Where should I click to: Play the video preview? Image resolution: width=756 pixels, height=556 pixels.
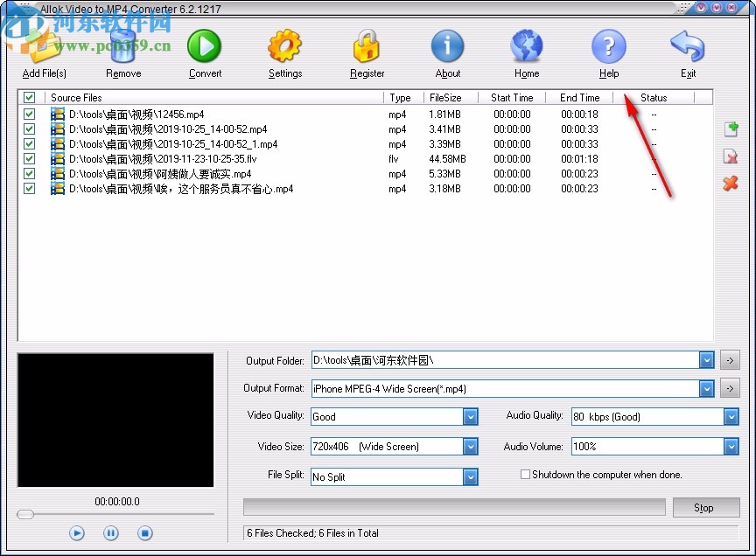coord(76,532)
